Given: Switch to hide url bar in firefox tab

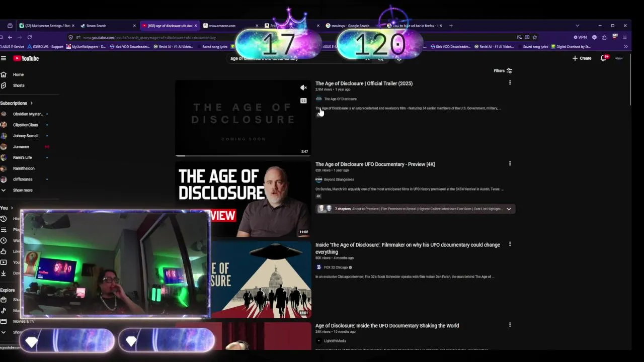Looking at the screenshot, I should tap(415, 26).
